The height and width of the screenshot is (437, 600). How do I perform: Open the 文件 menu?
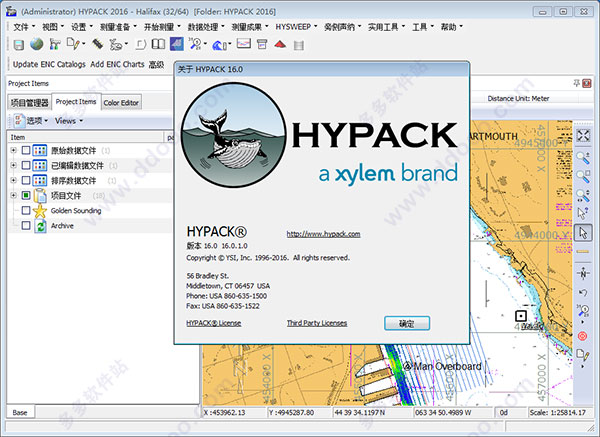[x=24, y=27]
